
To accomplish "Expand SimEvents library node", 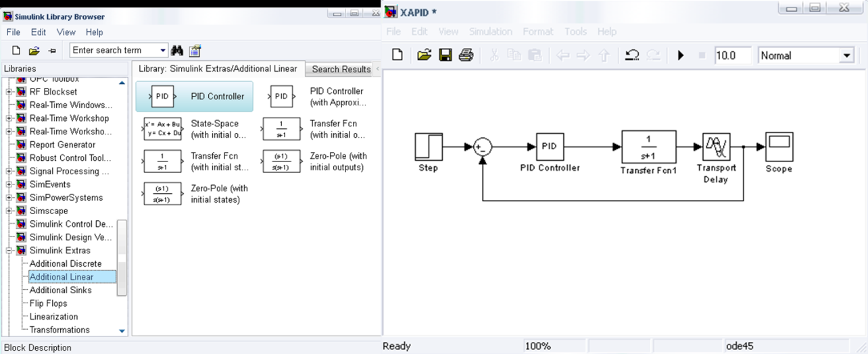I will click(9, 184).
